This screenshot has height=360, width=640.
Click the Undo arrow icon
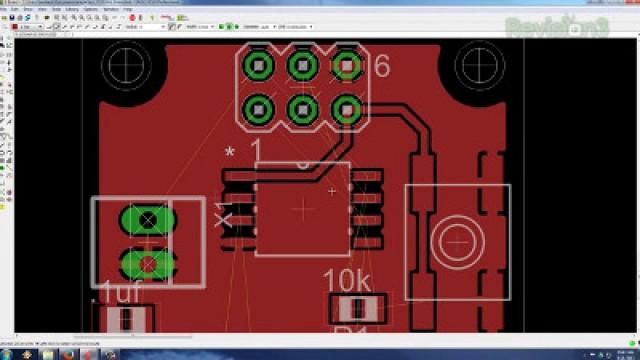114,18
